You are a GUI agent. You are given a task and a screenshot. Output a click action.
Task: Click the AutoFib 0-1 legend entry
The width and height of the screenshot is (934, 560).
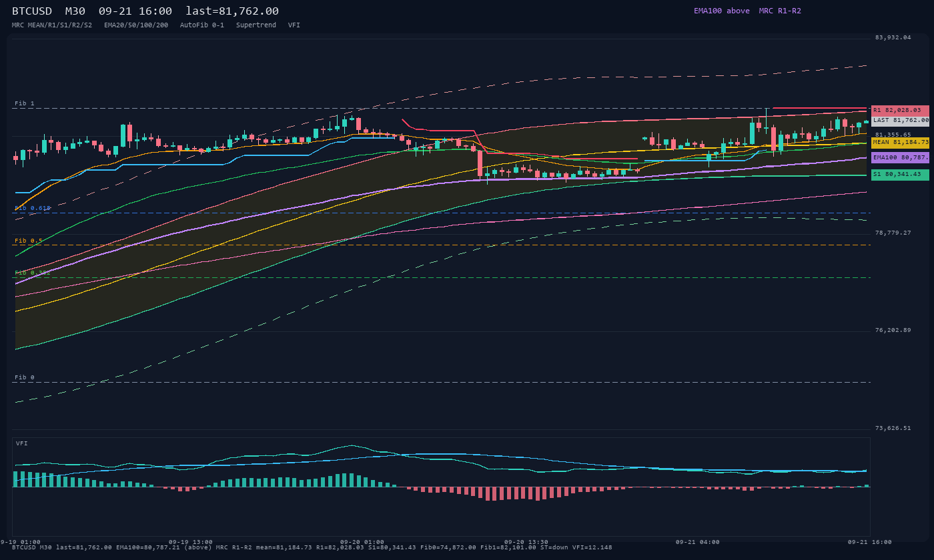click(202, 25)
